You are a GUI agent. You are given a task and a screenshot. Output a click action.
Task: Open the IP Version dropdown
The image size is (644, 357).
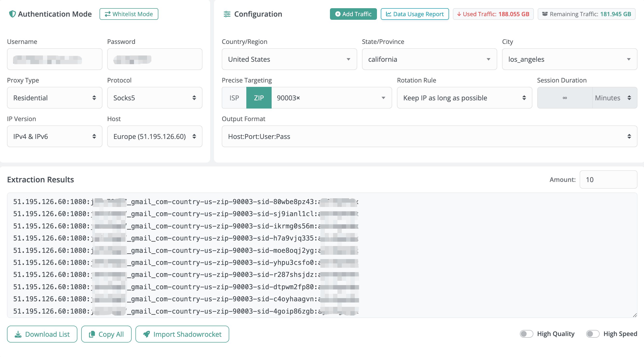click(54, 136)
